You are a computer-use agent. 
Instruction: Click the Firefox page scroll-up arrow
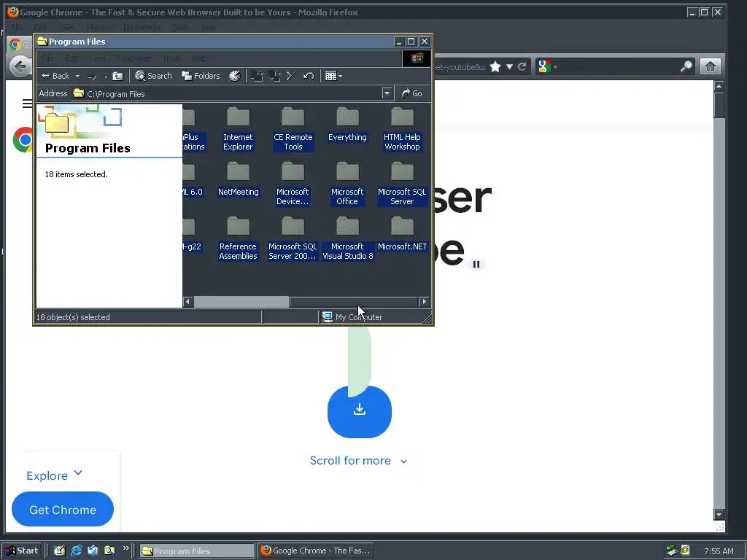719,86
